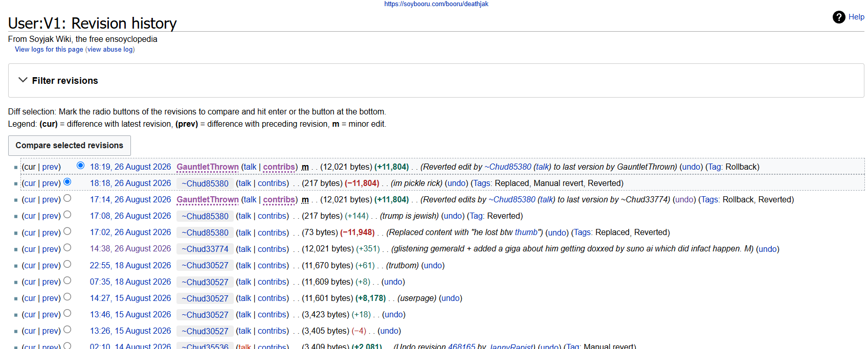Open revision dated 17:02, 26 August 2026

click(130, 232)
